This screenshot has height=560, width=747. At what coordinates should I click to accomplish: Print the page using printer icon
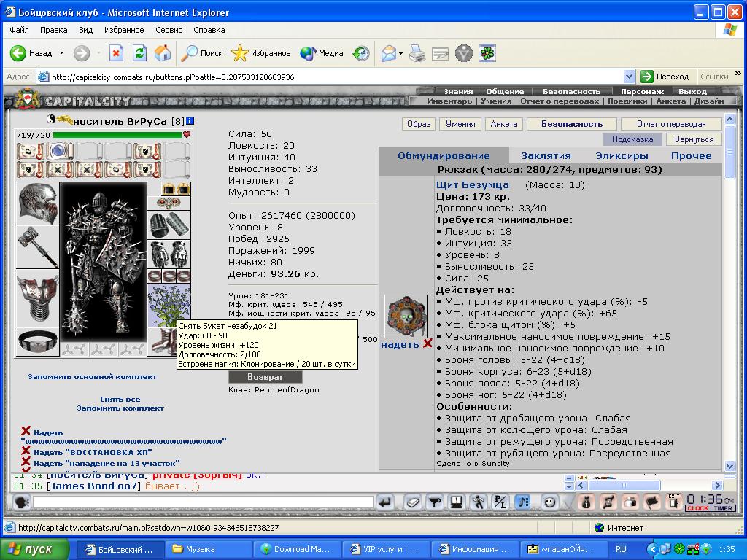pos(417,52)
